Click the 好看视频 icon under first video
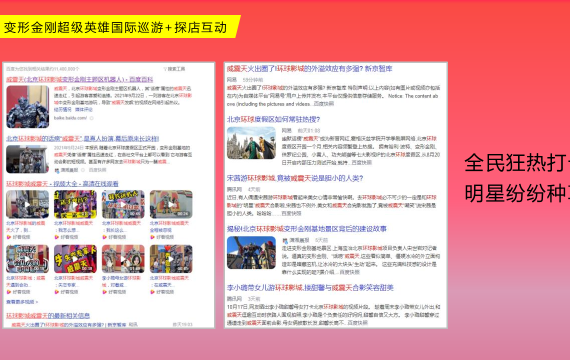 pyautogui.click(x=9, y=237)
